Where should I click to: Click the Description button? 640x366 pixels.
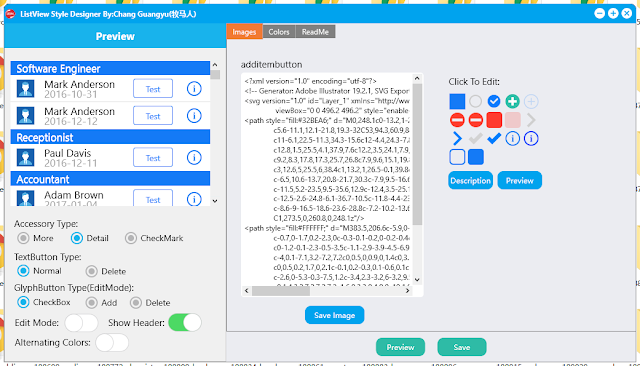tap(470, 180)
